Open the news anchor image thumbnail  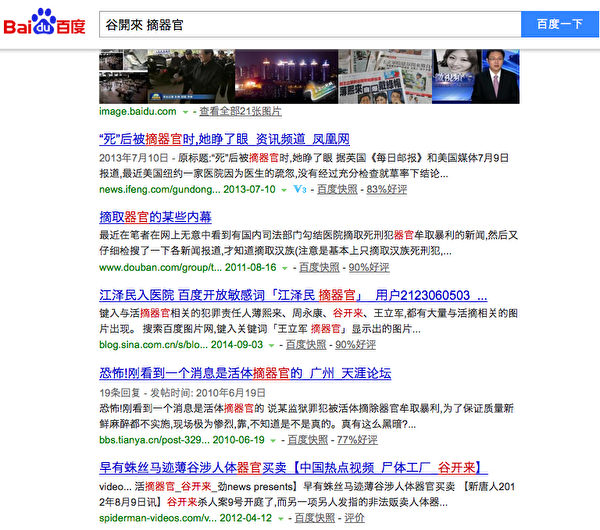pos(496,77)
